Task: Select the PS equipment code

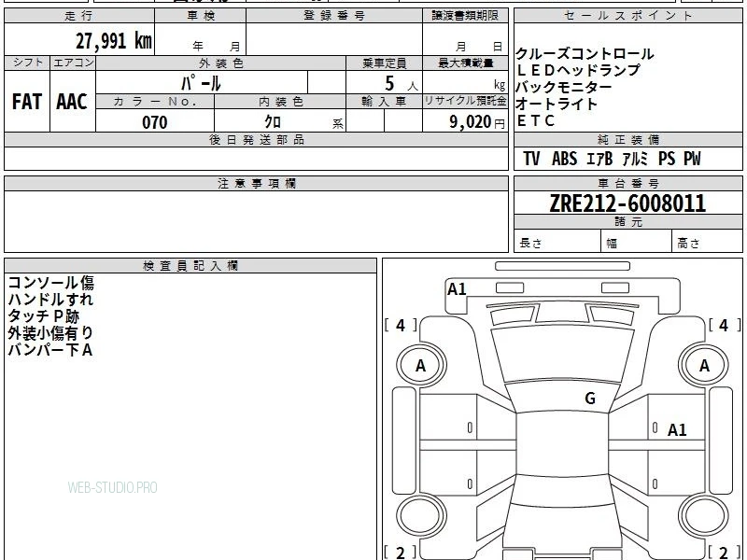Action: tap(667, 159)
